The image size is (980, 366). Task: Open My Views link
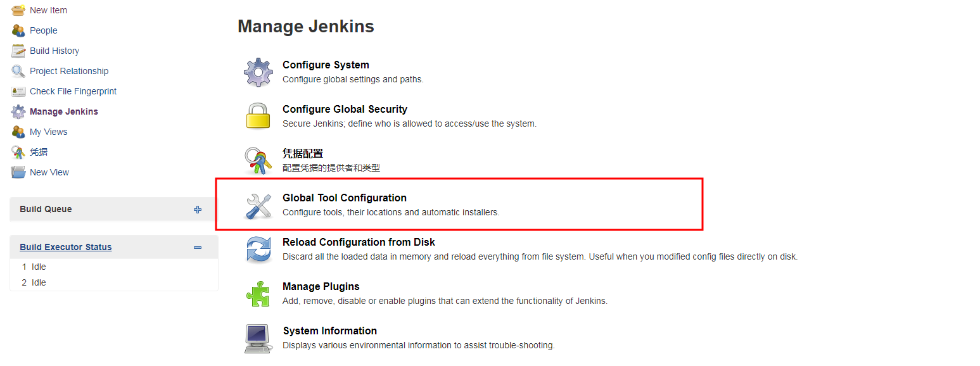[x=49, y=132]
